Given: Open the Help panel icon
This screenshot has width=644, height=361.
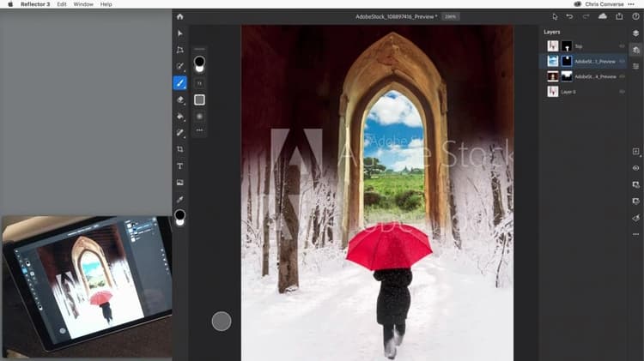Looking at the screenshot, I should [635, 16].
